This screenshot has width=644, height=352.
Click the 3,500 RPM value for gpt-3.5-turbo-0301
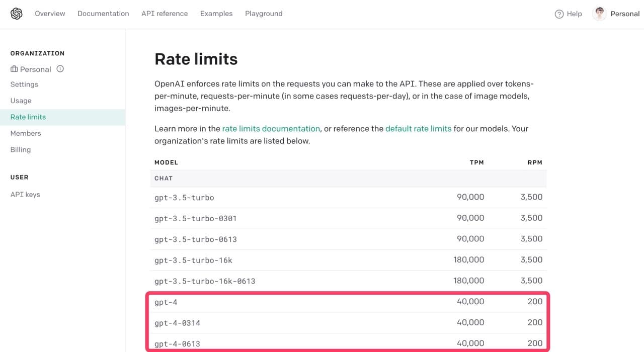(531, 218)
